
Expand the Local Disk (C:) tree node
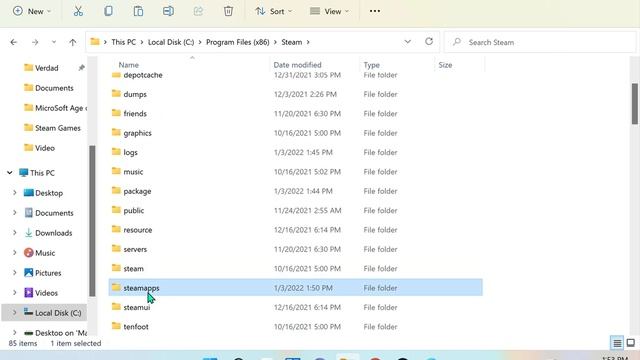point(15,313)
